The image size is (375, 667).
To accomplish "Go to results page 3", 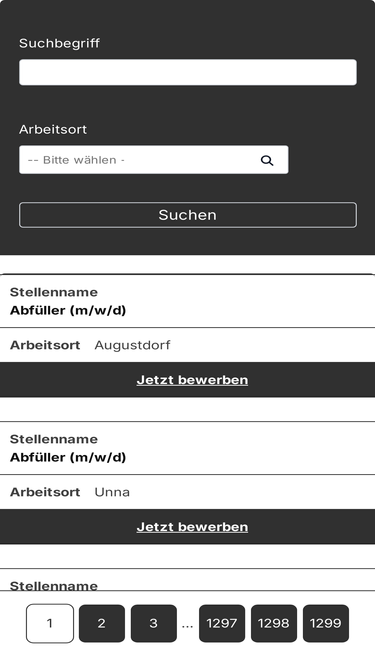I will coord(153,623).
